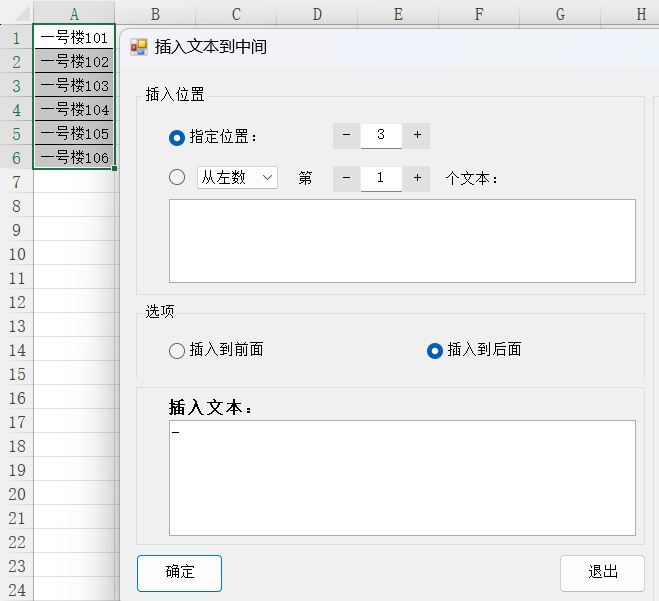
Task: Click inside the 插入文本 text area
Action: (x=402, y=477)
